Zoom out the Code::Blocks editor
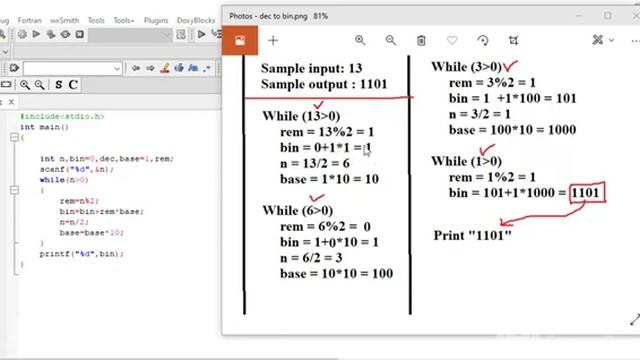The height and width of the screenshot is (360, 640). point(40,84)
